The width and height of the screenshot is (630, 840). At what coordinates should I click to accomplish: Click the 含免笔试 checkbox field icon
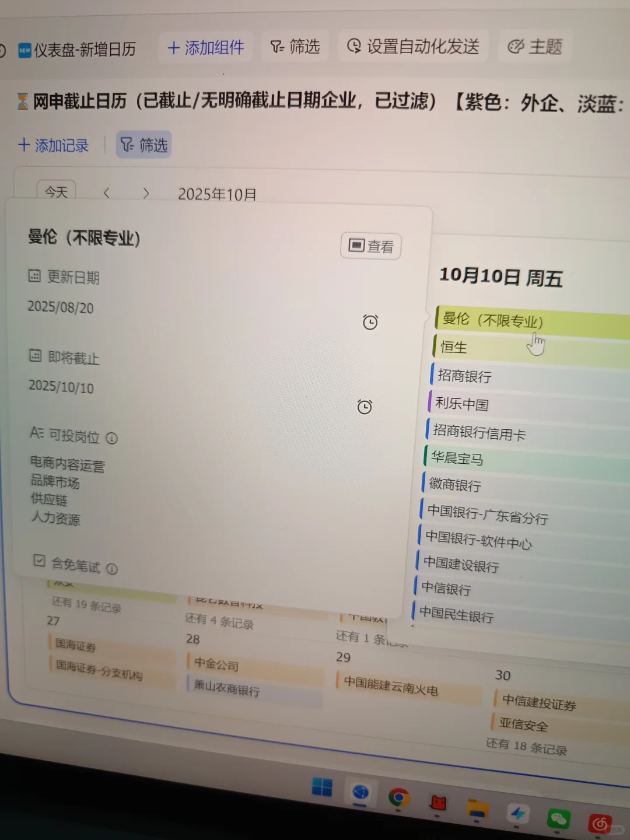click(x=39, y=561)
